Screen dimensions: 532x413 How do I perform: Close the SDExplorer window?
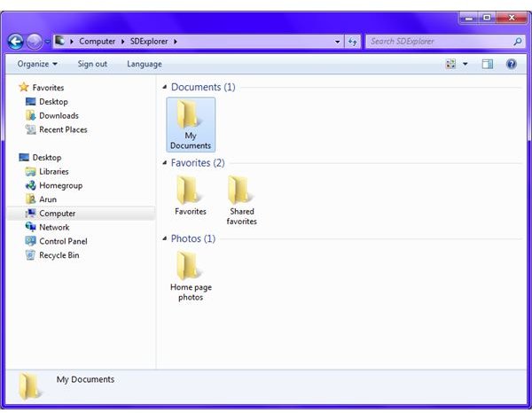[x=512, y=18]
